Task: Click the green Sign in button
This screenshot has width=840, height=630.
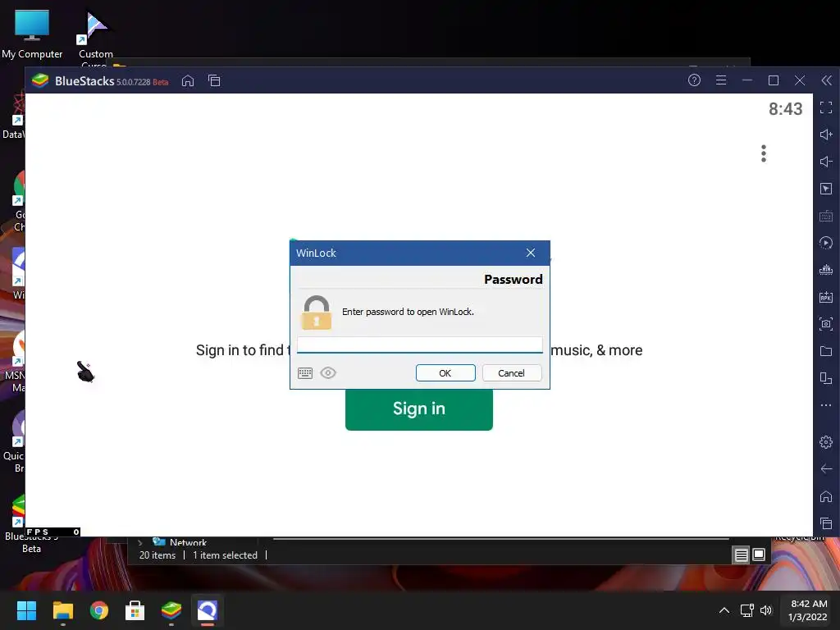Action: point(419,409)
